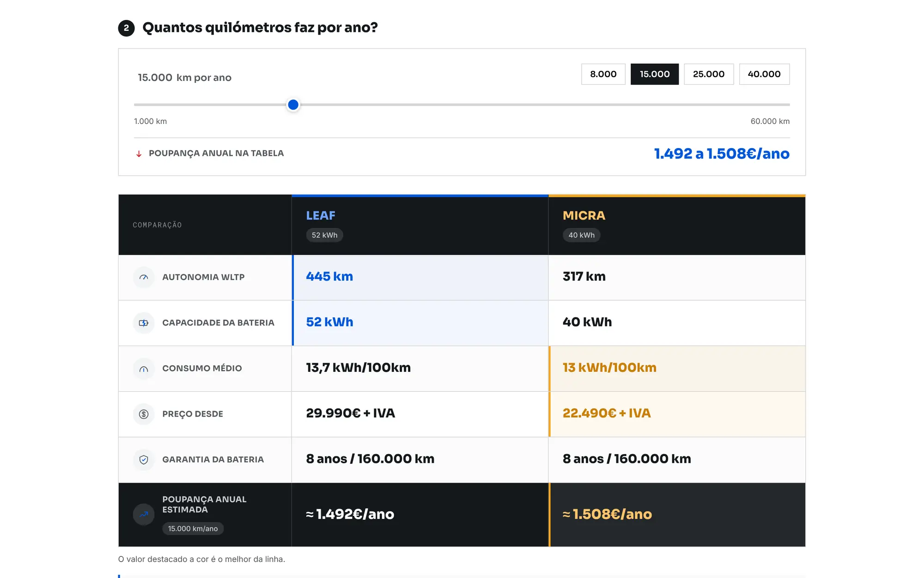This screenshot has width=924, height=578.
Task: Click the Quantos quilómetros faz por ano heading
Action: point(260,28)
